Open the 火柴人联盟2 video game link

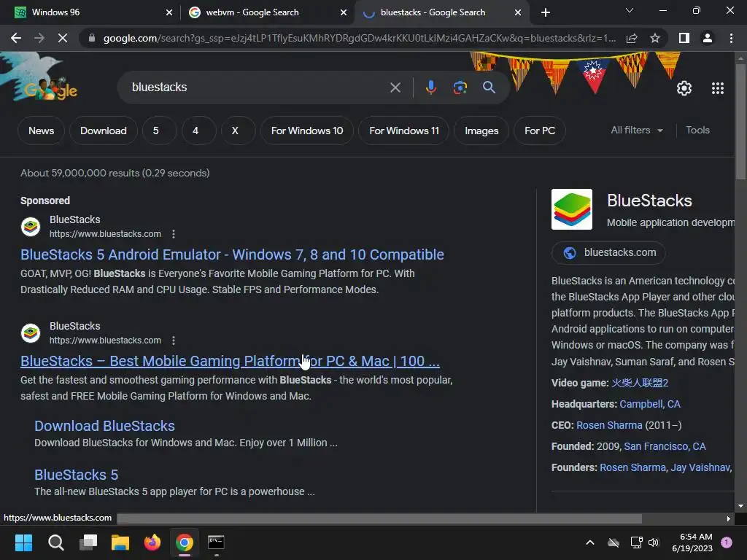tap(640, 383)
